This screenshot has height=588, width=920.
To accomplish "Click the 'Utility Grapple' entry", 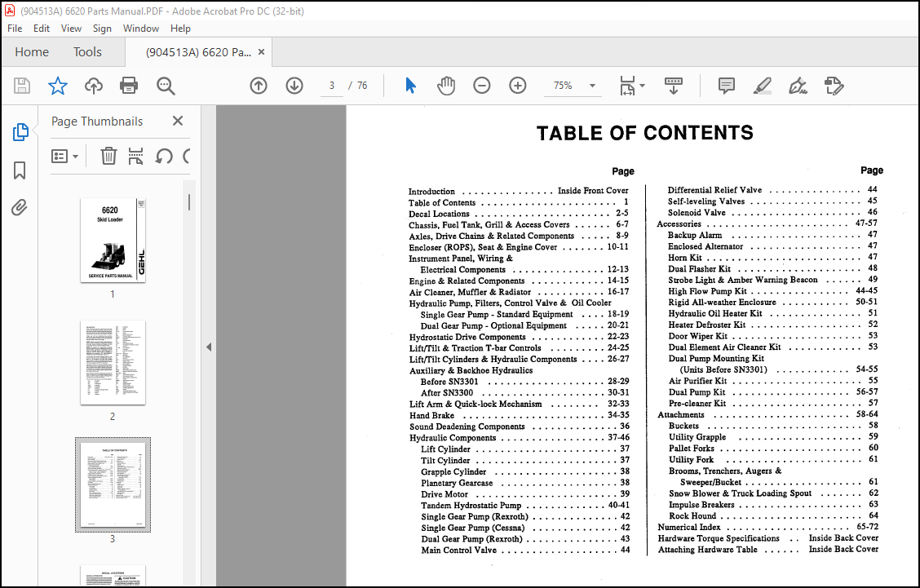I will coord(697,437).
